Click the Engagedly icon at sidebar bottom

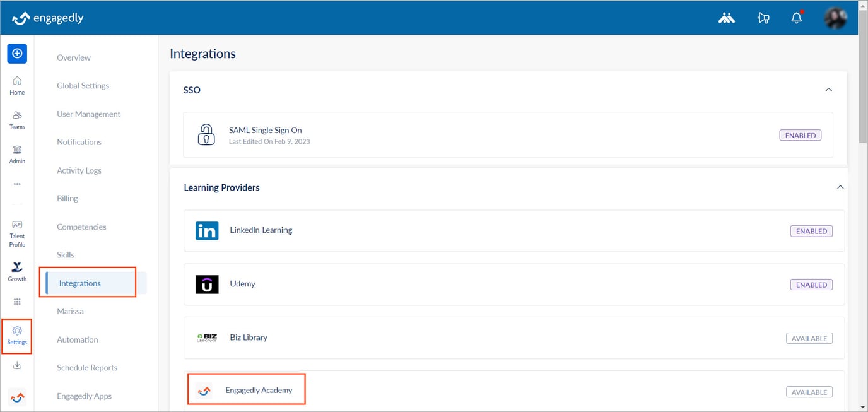point(17,397)
